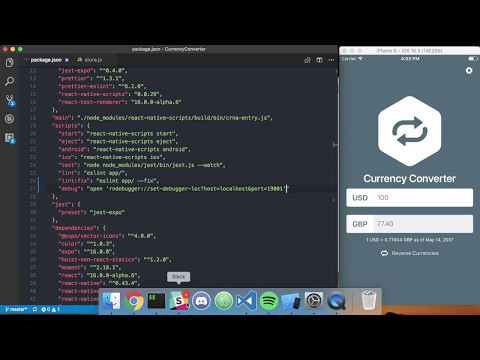This screenshot has height=360, width=480.
Task: Click the USD amount field showing 100
Action: [423, 198]
